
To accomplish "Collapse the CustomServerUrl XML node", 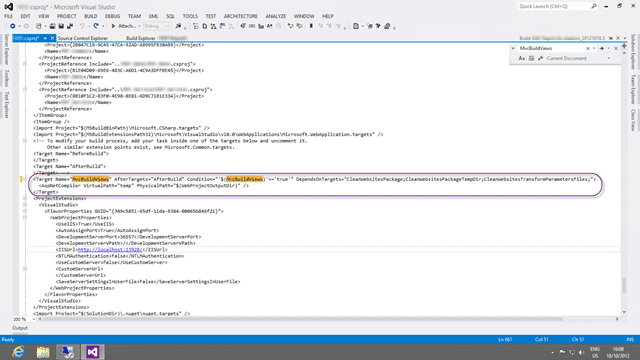I will pyautogui.click(x=25, y=269).
